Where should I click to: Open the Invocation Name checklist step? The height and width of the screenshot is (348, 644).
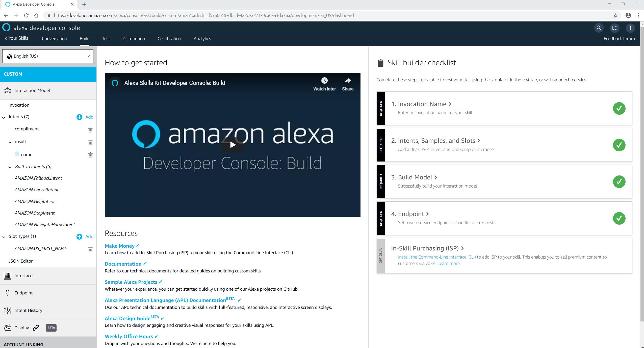tap(422, 104)
